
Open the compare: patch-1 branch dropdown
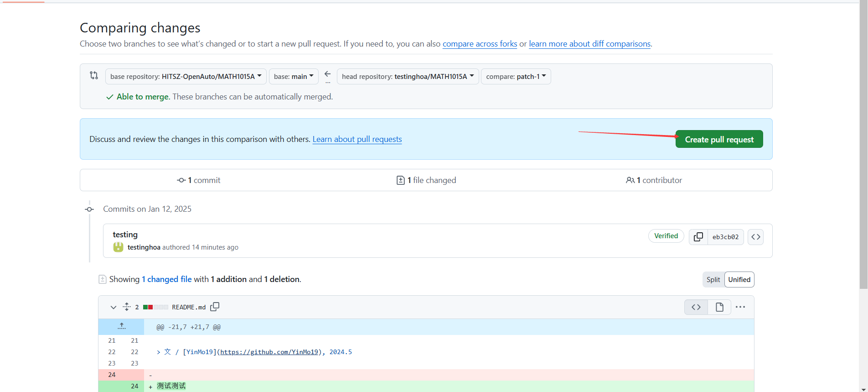pos(516,77)
